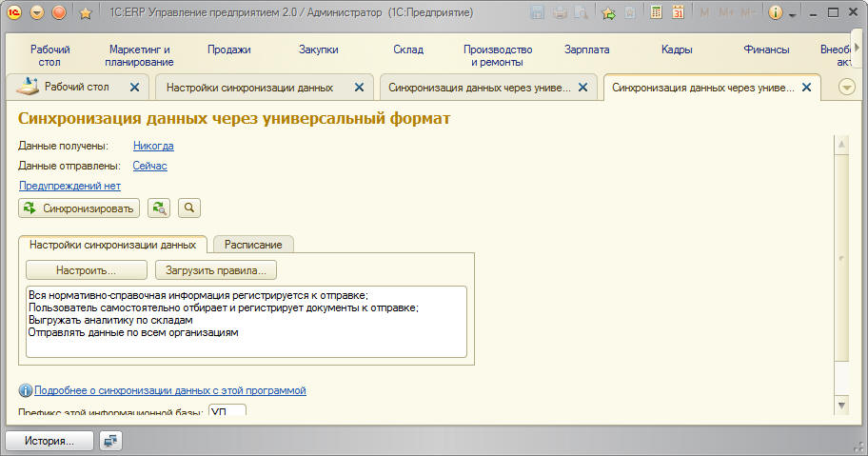Open the 1C main menu dropdown arrow
This screenshot has height=456, width=868.
point(37,13)
